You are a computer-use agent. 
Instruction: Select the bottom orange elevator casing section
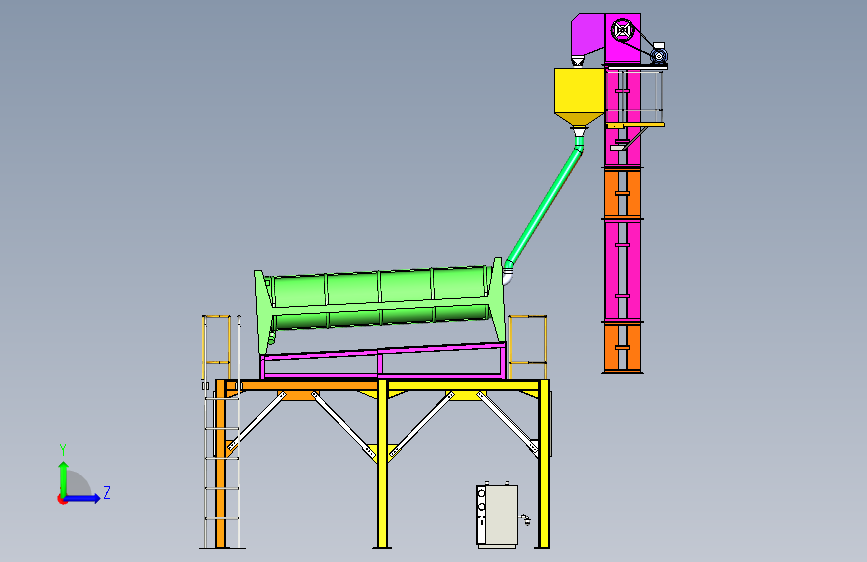point(622,347)
